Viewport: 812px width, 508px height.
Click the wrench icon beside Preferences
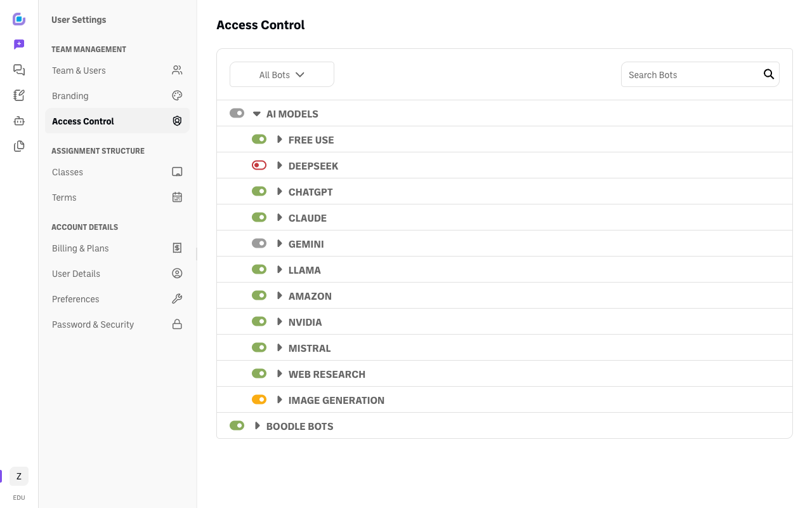177,298
